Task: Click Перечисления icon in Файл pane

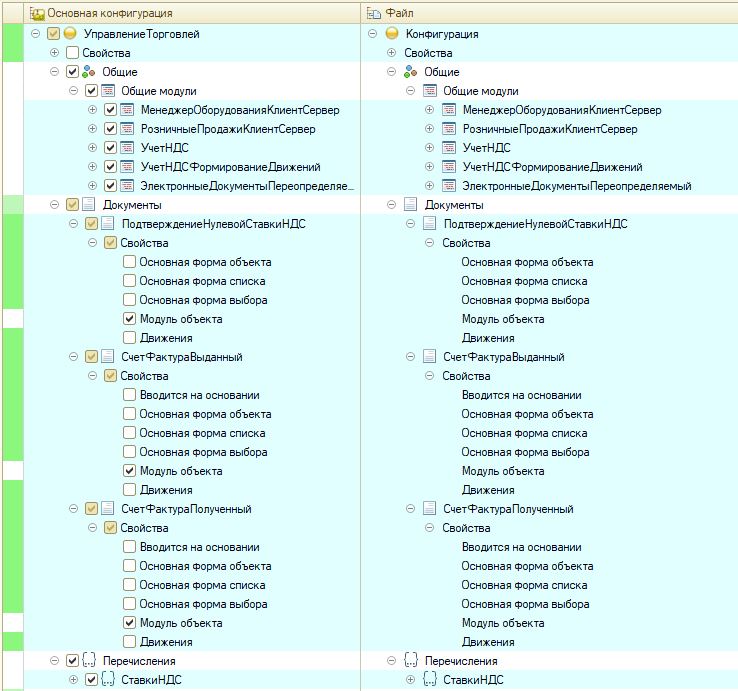Action: 411,660
